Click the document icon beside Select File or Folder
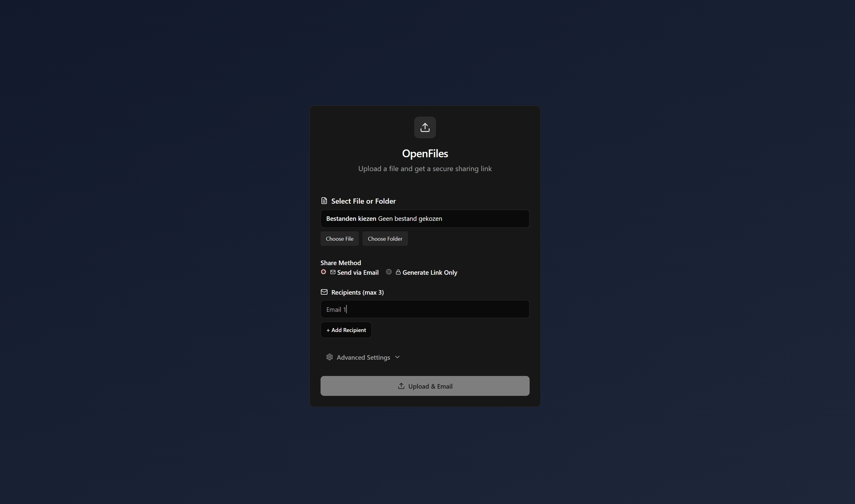The height and width of the screenshot is (504, 855). coord(324,201)
